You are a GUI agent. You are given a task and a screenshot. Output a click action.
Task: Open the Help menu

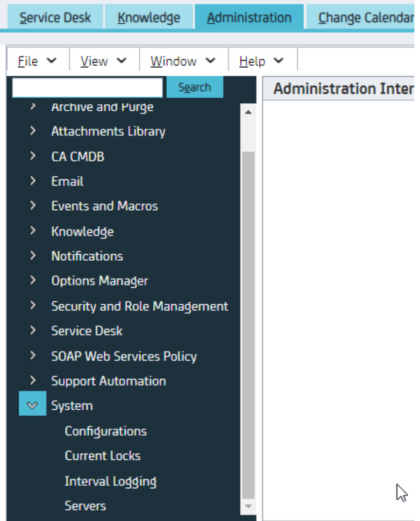[x=261, y=61]
